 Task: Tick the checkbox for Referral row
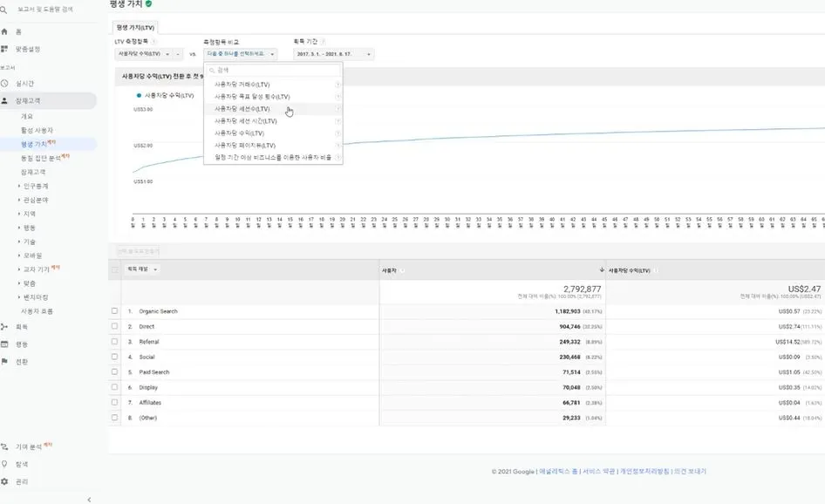click(x=114, y=342)
